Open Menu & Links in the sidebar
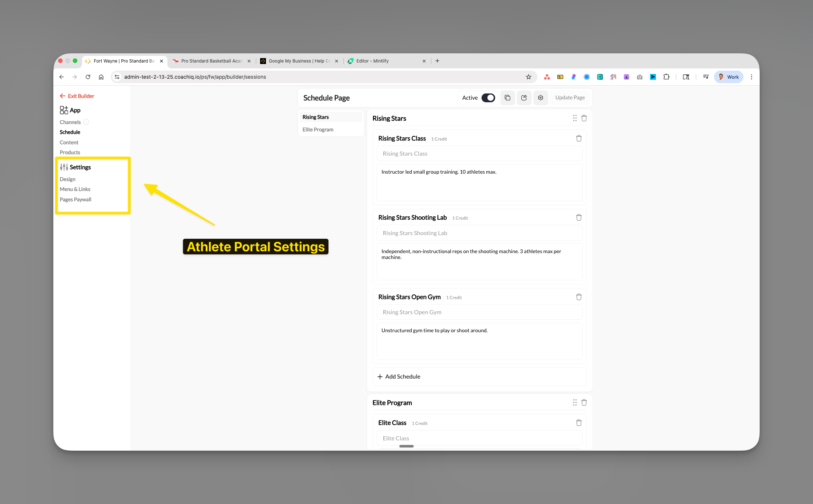 click(x=75, y=189)
